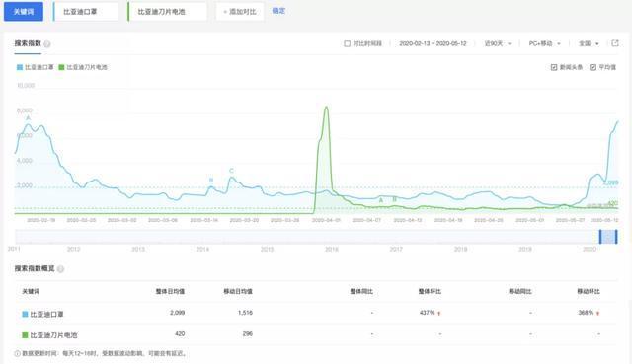Open help icon next to 搜索指数概览

pos(60,269)
